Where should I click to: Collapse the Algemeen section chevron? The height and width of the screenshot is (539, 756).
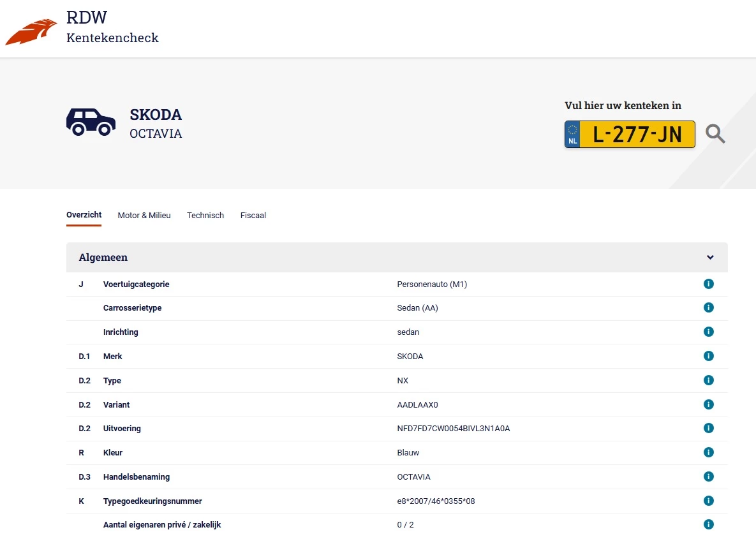710,258
